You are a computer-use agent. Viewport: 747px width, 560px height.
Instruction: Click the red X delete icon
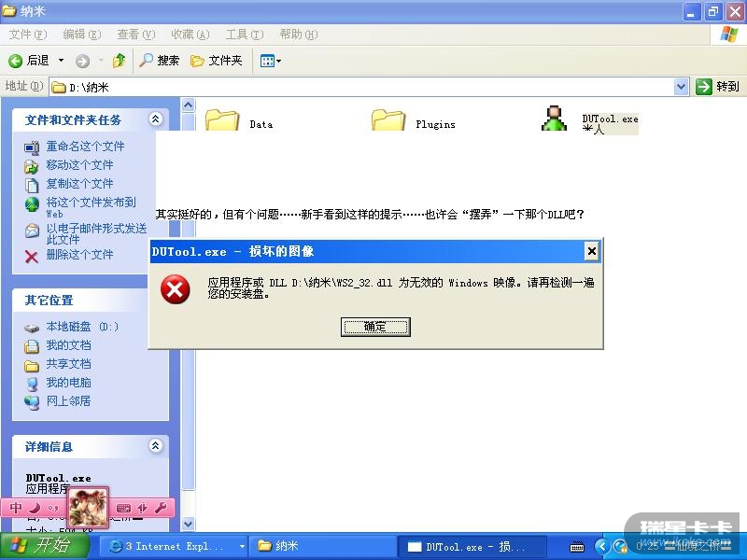[32, 257]
